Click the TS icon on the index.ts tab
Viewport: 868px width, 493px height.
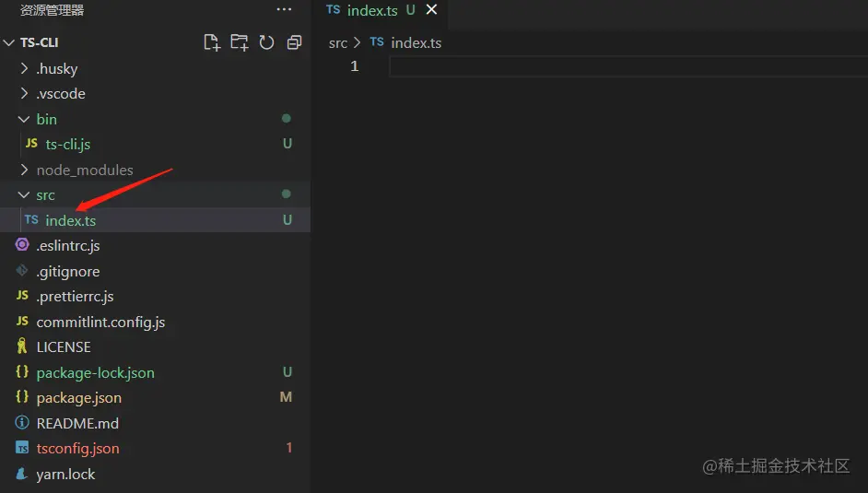334,9
